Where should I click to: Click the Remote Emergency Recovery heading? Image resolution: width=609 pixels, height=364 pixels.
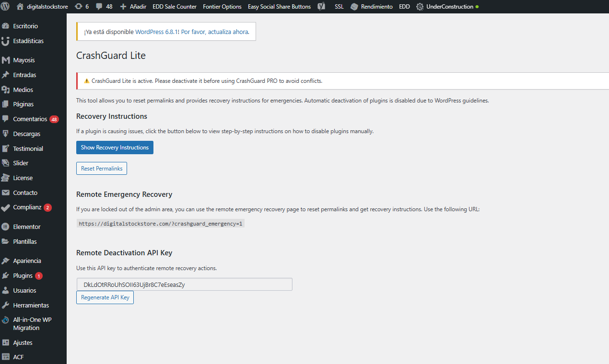coord(124,194)
